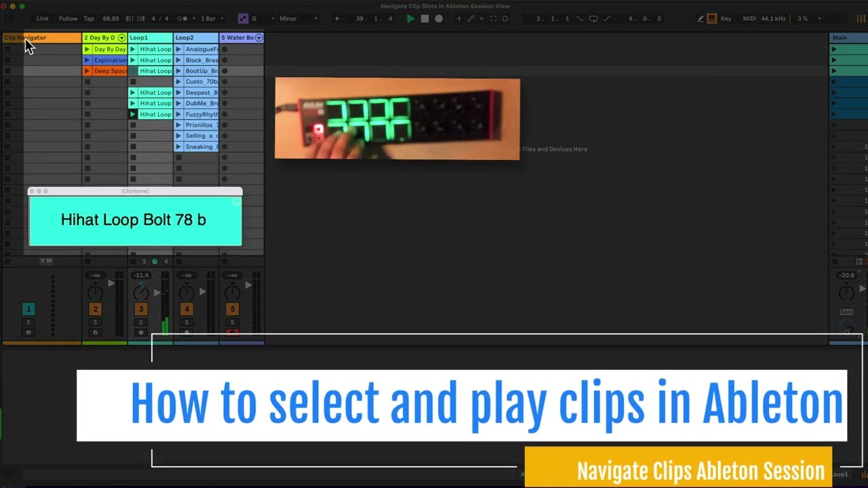
Task: Launch the DubMe_Bre clip in Loop2
Action: (178, 104)
